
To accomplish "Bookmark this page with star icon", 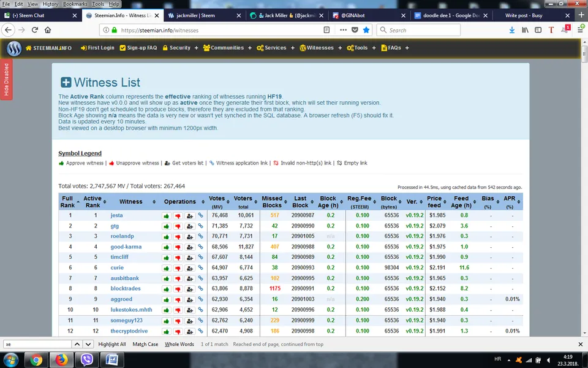I will pos(366,29).
